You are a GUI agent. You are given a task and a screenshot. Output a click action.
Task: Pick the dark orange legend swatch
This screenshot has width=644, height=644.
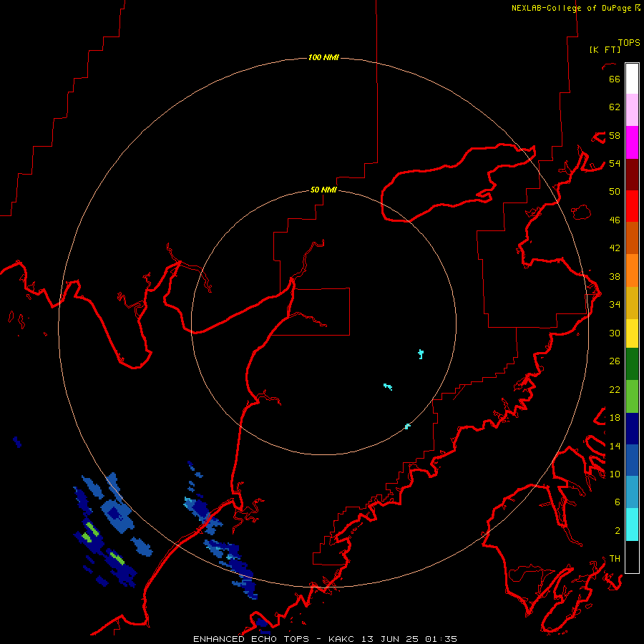coord(632,238)
